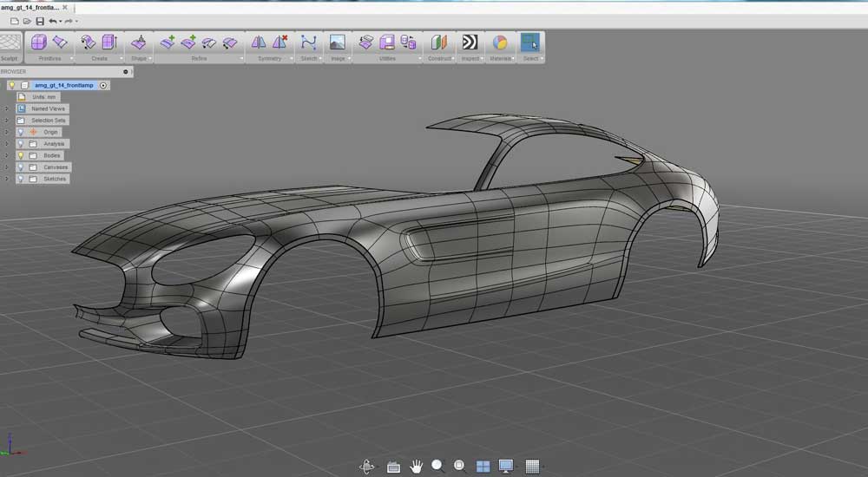Click the Clear Symmetry tool

280,42
